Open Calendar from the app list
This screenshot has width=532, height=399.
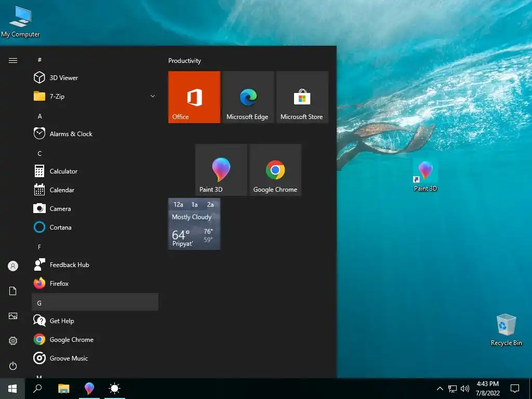click(95, 190)
